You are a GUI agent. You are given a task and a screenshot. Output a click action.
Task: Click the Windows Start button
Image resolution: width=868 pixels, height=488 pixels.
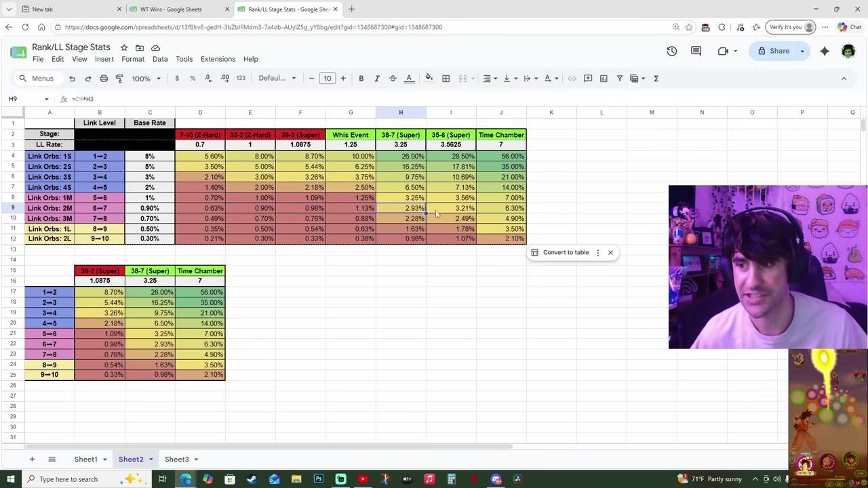click(x=11, y=479)
